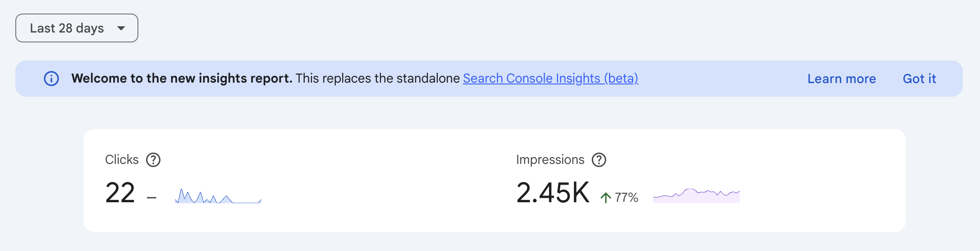Click the 'This replaces the standalone' sentence
Screen dimensions: 980x251
tap(378, 79)
